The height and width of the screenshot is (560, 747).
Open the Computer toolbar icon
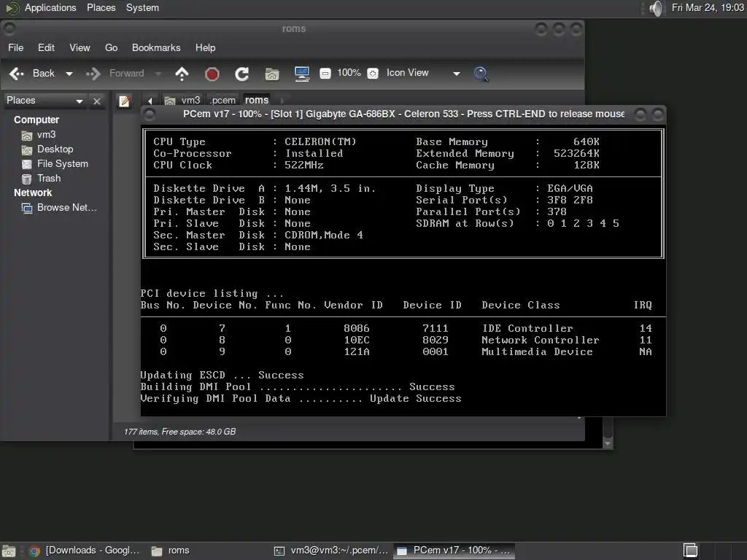click(301, 74)
